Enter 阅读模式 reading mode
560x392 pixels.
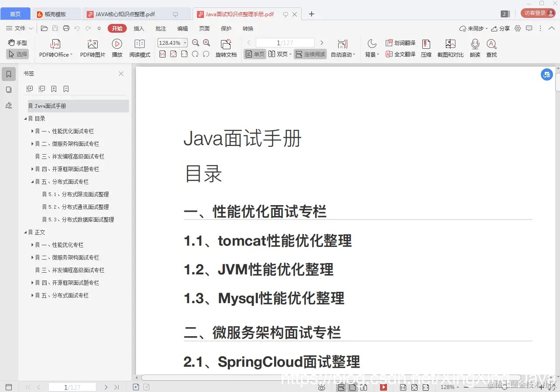click(140, 48)
